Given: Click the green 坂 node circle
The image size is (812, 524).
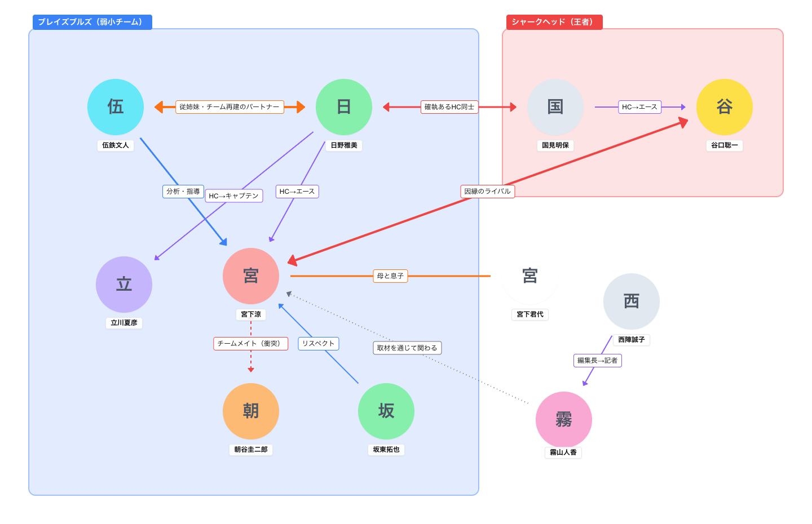Looking at the screenshot, I should coord(386,411).
